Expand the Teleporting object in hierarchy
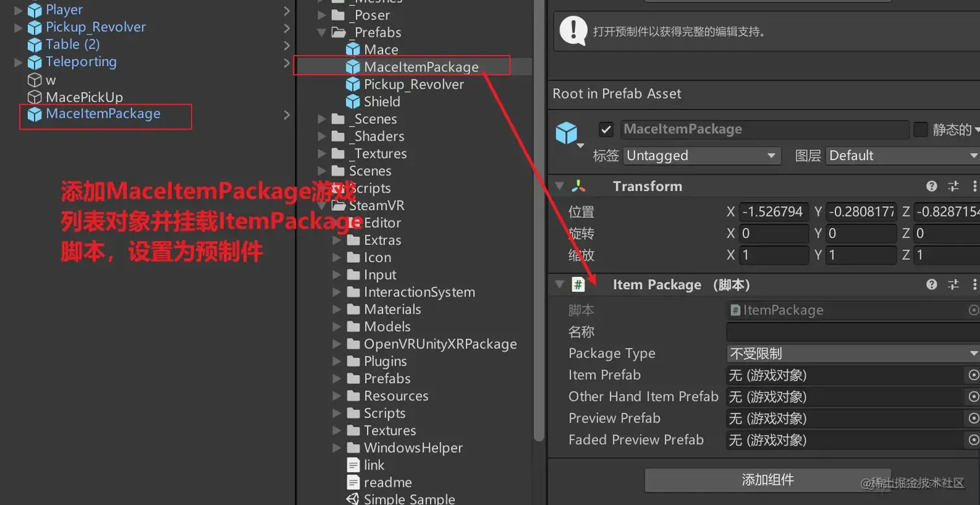This screenshot has height=505, width=980. coord(18,62)
